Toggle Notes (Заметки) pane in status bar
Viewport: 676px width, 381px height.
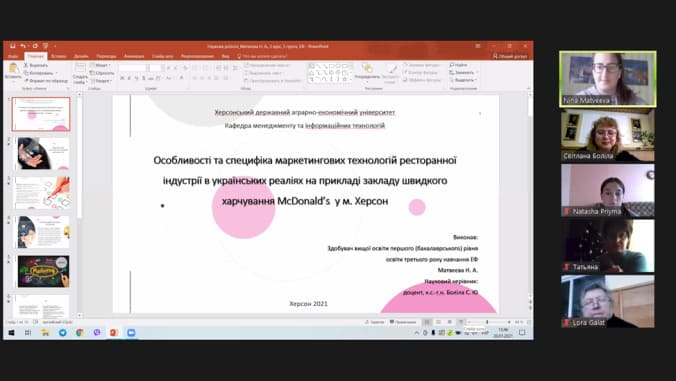pos(374,322)
